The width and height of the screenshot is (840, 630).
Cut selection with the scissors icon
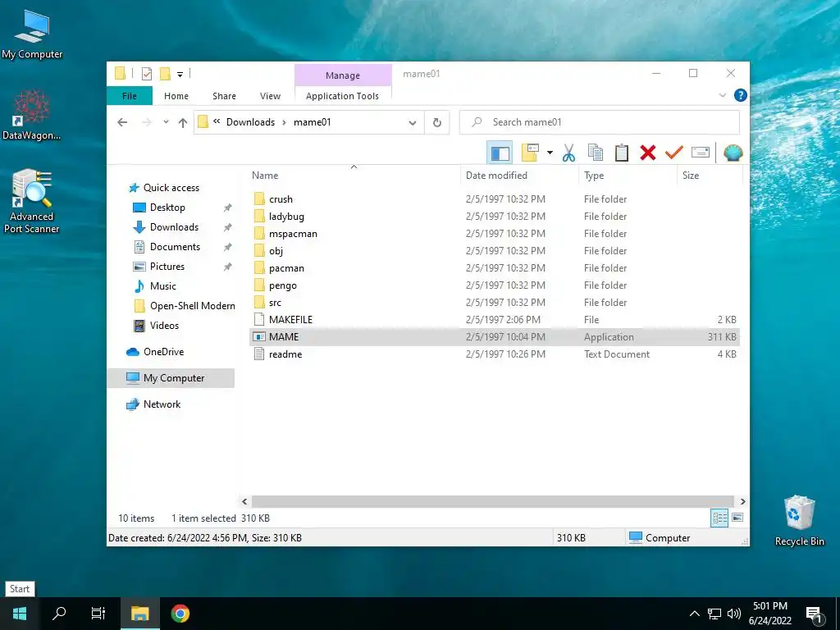569,153
